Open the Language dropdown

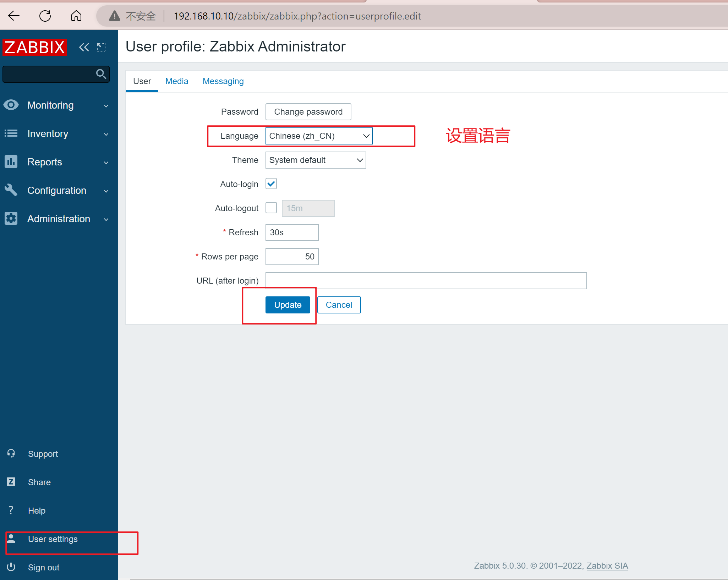319,136
